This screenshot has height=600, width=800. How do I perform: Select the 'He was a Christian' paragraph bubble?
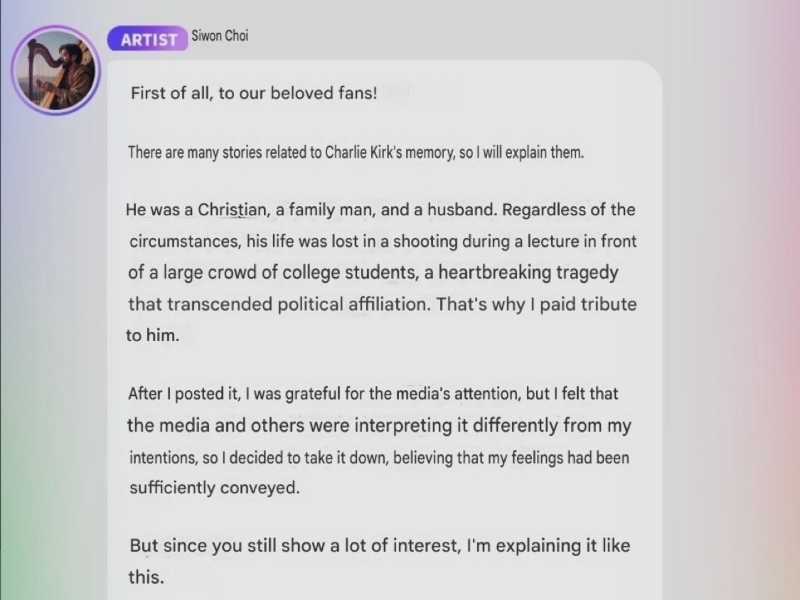(380, 272)
